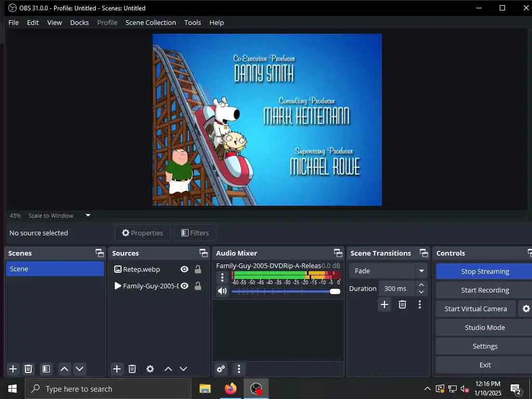Viewport: 532px width, 399px height.
Task: Select the Scene item in Scenes list
Action: 55,269
